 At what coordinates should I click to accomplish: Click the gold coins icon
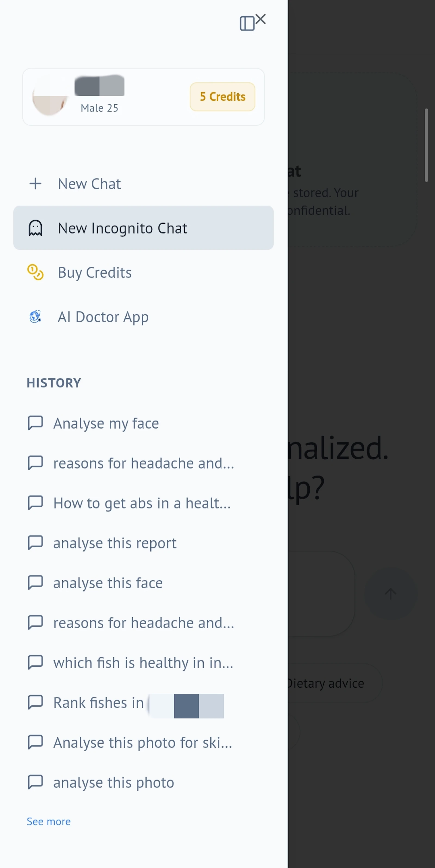tap(35, 272)
